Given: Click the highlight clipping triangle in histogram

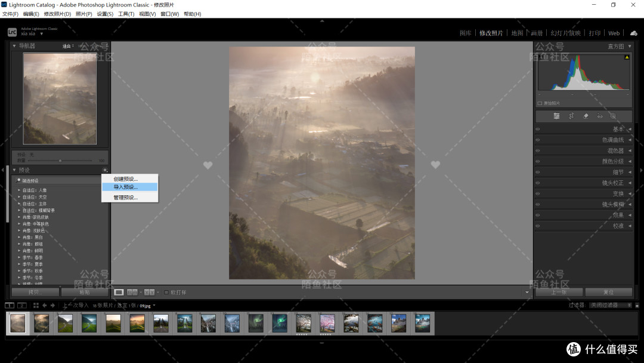Looking at the screenshot, I should pos(627,57).
